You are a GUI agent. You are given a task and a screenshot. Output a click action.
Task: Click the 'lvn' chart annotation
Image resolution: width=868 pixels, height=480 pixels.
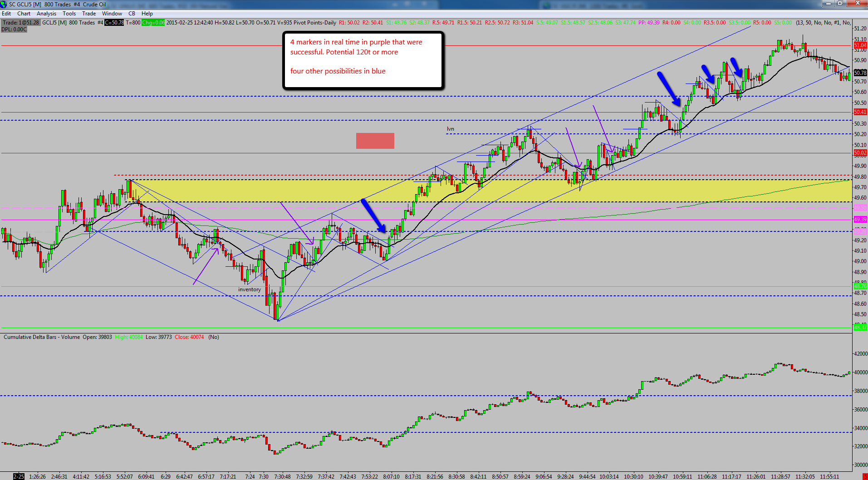click(450, 129)
